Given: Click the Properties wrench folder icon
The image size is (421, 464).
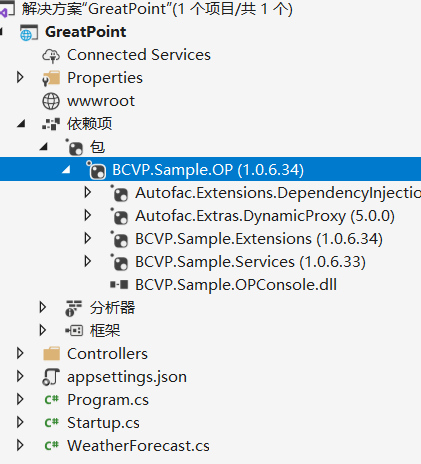Looking at the screenshot, I should 51,78.
